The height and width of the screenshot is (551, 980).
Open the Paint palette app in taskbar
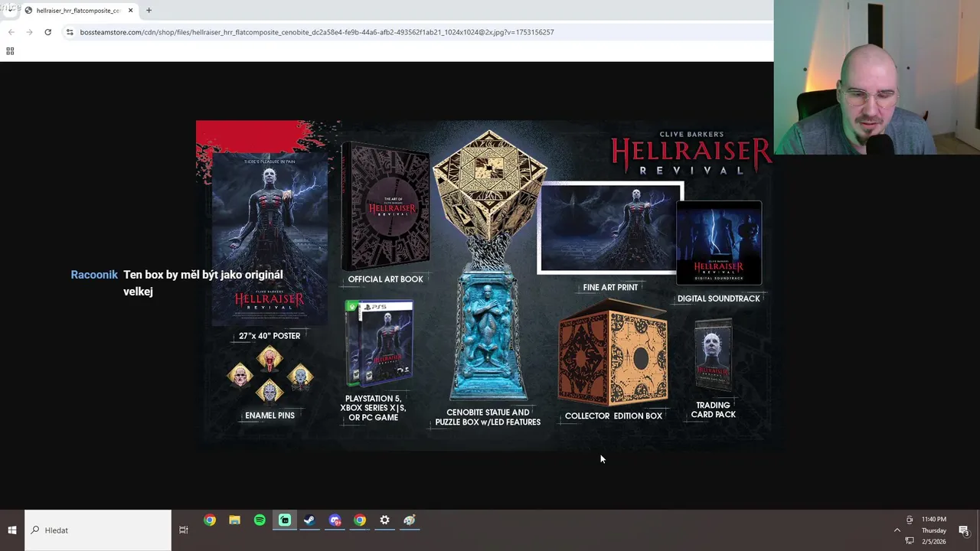pos(410,520)
